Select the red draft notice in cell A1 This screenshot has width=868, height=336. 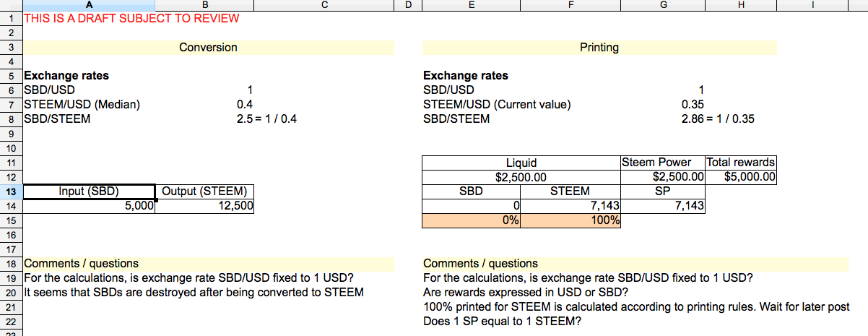pos(131,18)
